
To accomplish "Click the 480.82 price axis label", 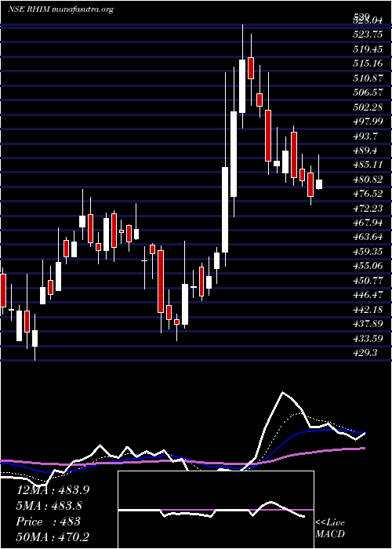I will click(367, 180).
